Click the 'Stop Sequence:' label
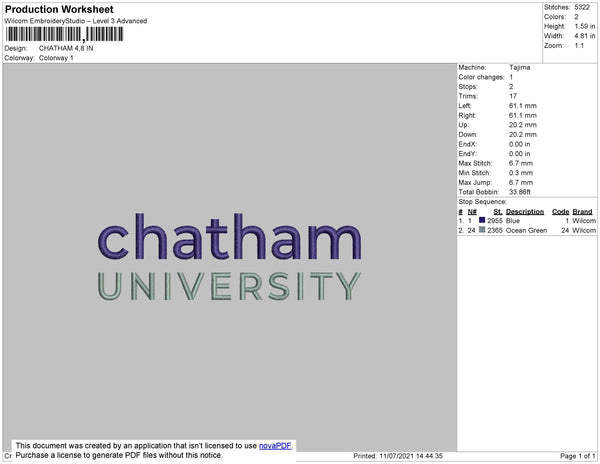Image resolution: width=600 pixels, height=464 pixels. 482,202
